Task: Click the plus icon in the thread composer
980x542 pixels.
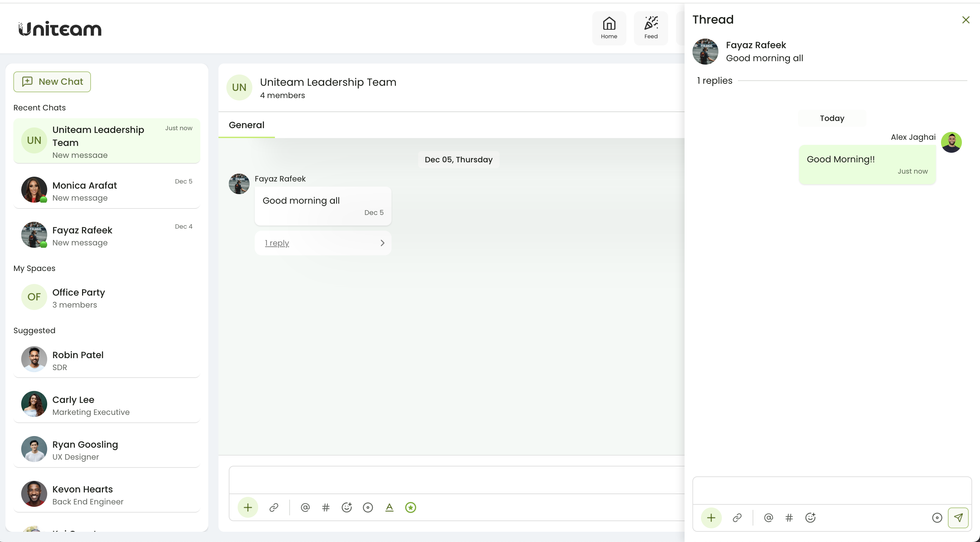Action: (711, 517)
